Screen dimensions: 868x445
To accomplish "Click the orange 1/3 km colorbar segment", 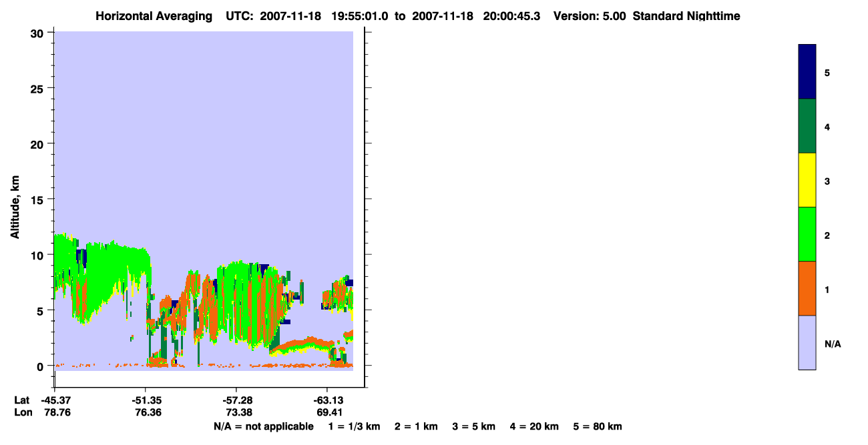I will point(807,288).
